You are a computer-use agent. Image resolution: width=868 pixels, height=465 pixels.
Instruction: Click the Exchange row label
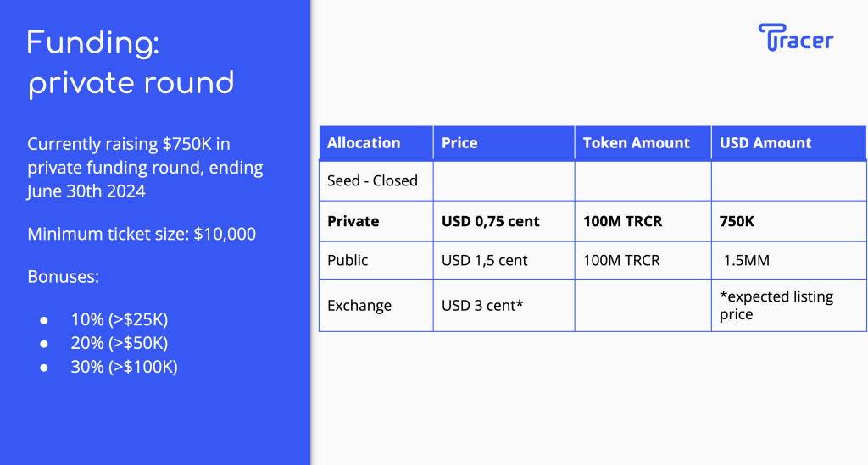pyautogui.click(x=359, y=305)
